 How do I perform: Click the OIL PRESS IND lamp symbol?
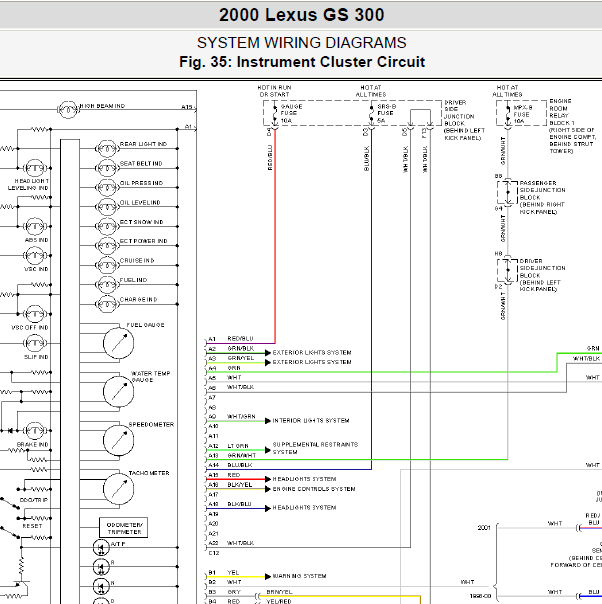107,188
